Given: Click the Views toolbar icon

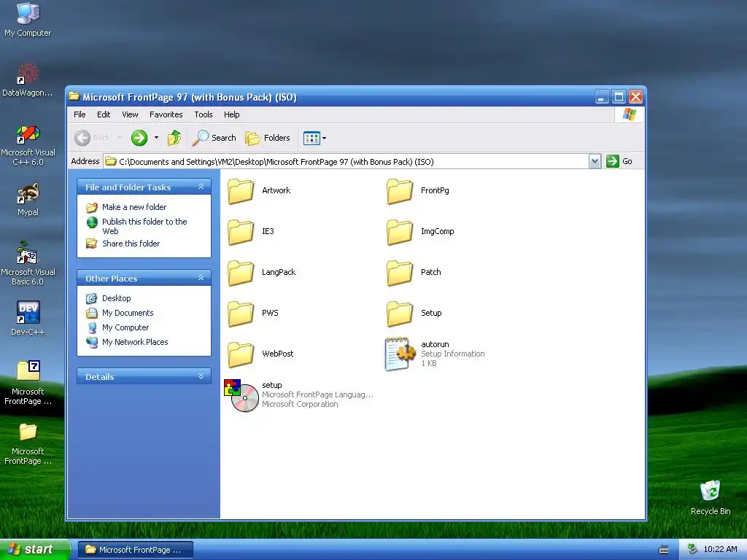Looking at the screenshot, I should point(311,138).
